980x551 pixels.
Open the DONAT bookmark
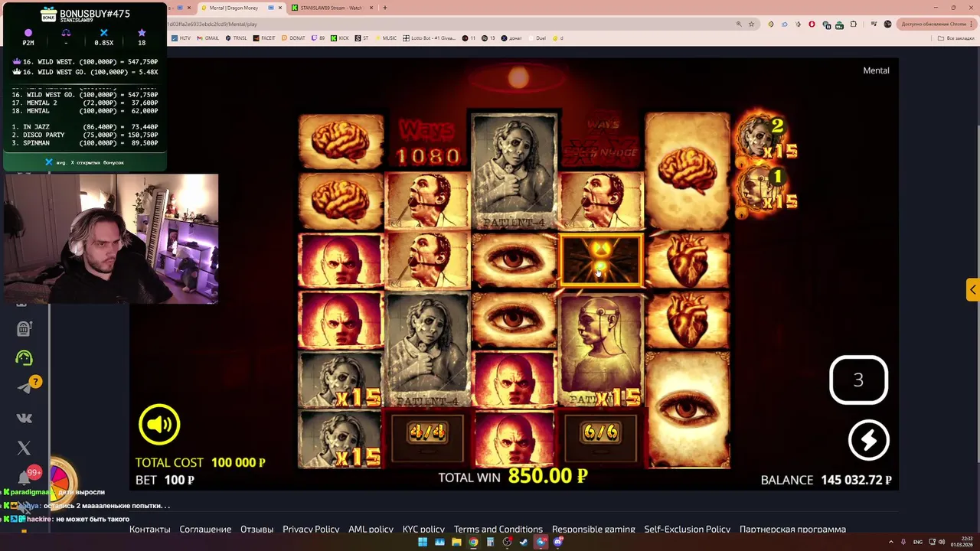tap(293, 37)
